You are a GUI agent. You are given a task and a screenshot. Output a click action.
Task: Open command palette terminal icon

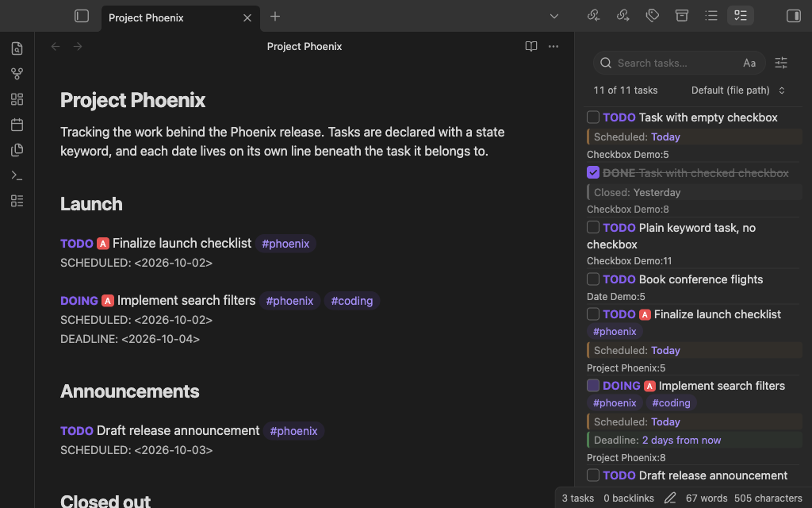(x=17, y=175)
